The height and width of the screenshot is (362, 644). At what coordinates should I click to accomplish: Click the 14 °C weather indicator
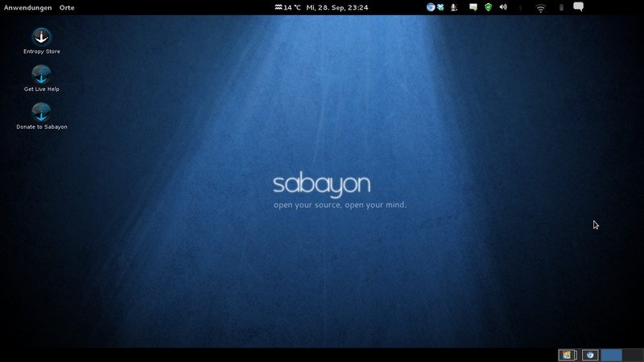[x=287, y=7]
